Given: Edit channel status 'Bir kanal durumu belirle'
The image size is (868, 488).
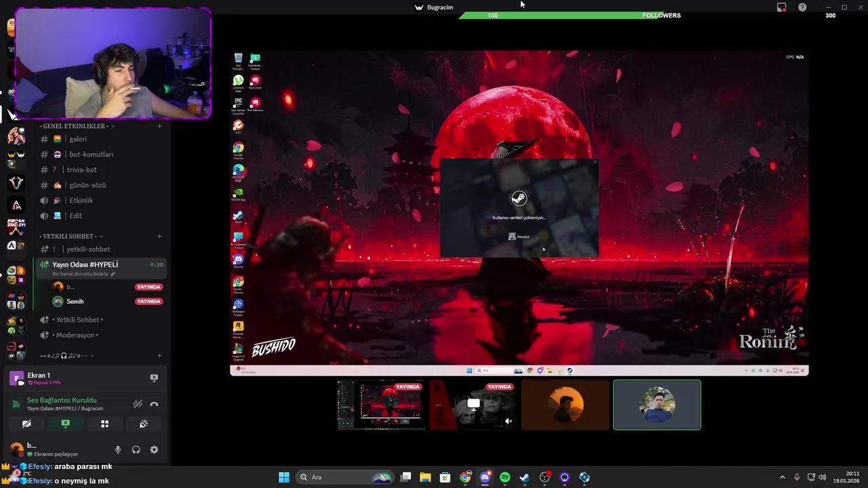Looking at the screenshot, I should tap(83, 274).
